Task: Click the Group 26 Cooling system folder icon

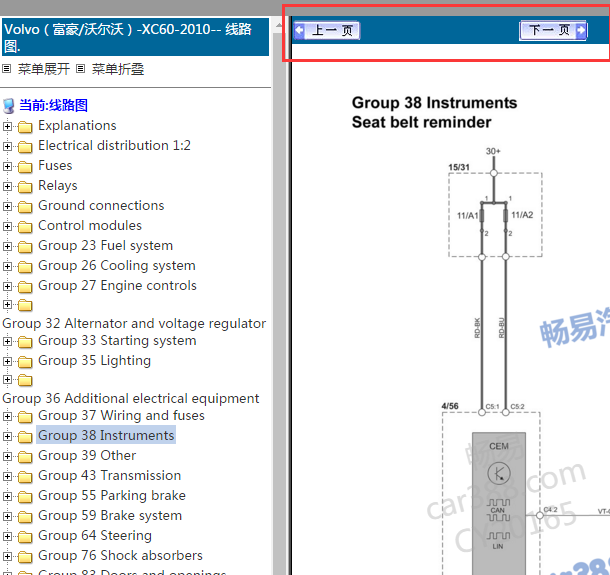Action: 25,267
